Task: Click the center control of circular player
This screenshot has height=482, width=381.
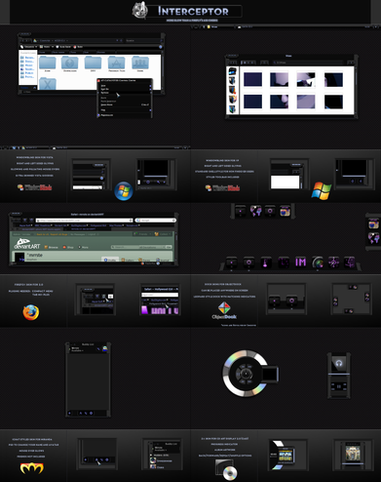Action: tap(246, 374)
